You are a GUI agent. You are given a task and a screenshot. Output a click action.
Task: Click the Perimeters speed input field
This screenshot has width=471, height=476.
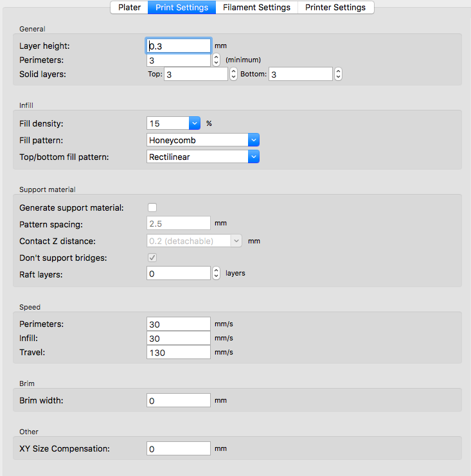click(x=179, y=324)
